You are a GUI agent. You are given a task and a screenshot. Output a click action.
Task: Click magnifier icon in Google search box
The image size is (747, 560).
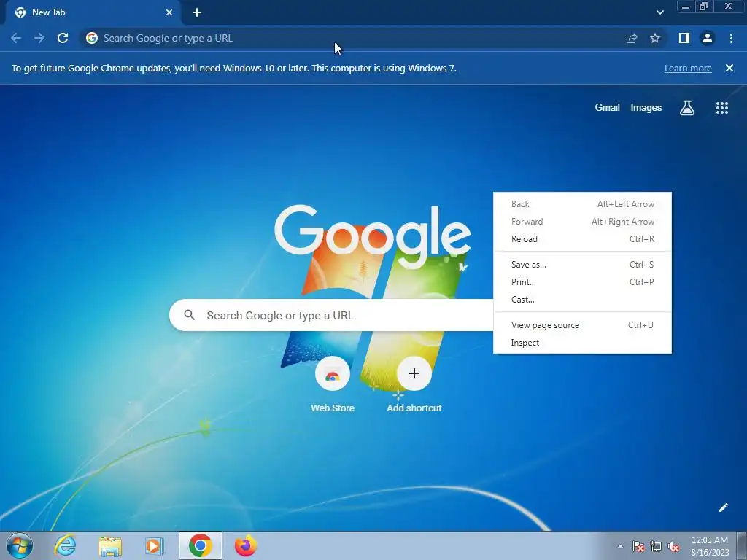point(189,315)
